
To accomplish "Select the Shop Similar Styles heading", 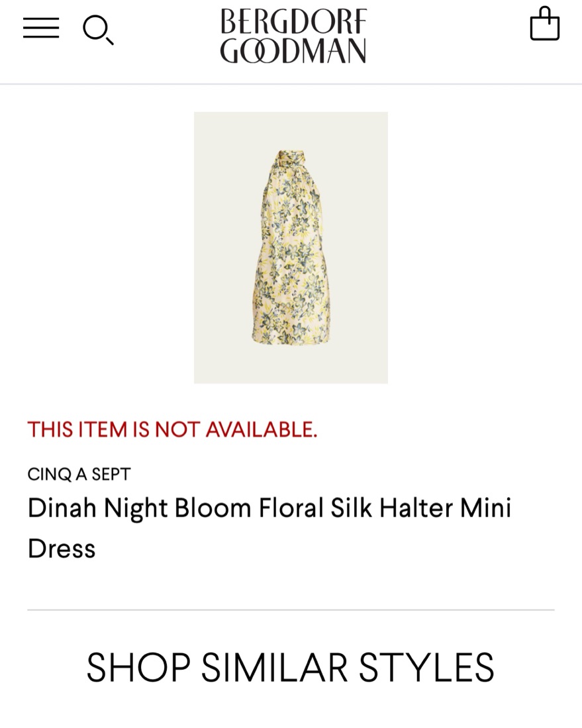I will coord(290,667).
